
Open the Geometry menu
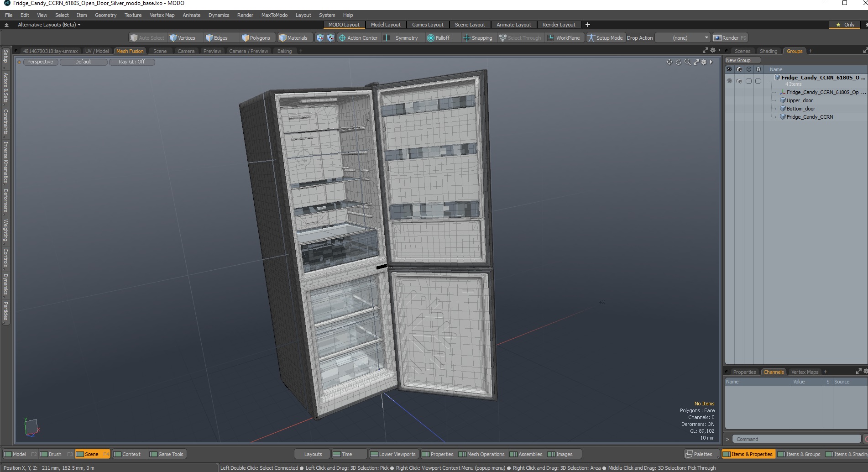105,15
